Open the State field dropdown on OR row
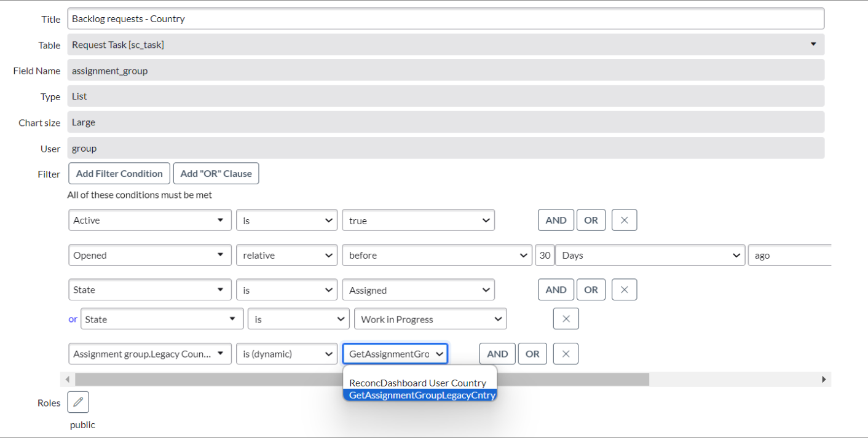The image size is (868, 438). coord(162,319)
